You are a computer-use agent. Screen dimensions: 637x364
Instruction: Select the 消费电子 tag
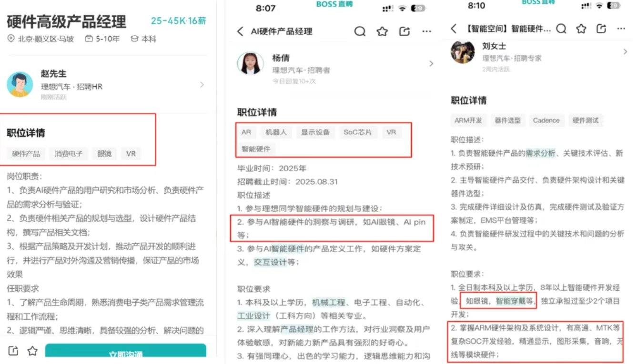69,154
